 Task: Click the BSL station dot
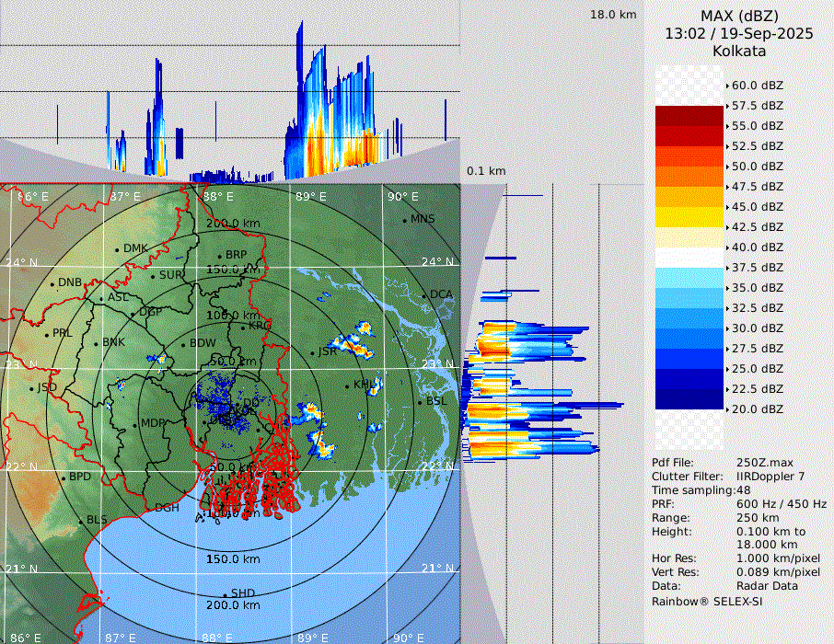[x=421, y=402]
